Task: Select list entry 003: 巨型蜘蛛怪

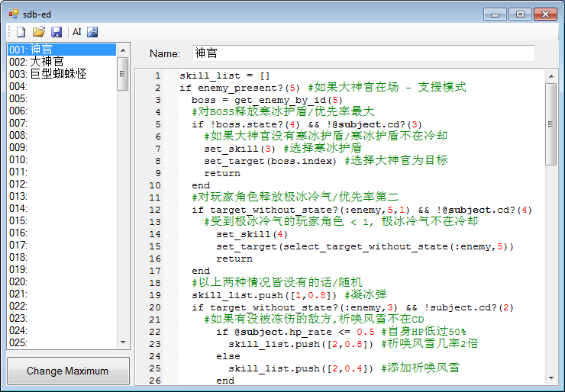Action: pyautogui.click(x=62, y=74)
